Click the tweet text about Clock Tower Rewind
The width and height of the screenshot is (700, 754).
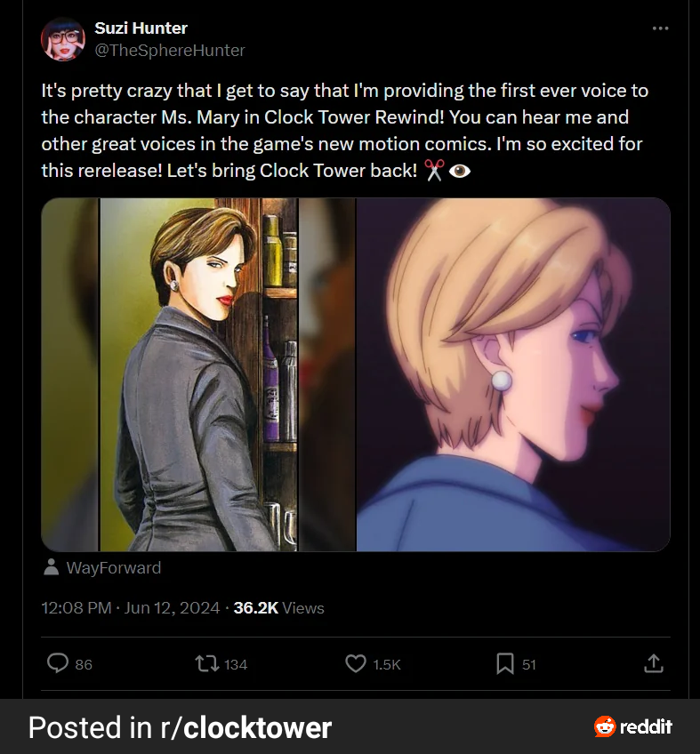coord(342,130)
